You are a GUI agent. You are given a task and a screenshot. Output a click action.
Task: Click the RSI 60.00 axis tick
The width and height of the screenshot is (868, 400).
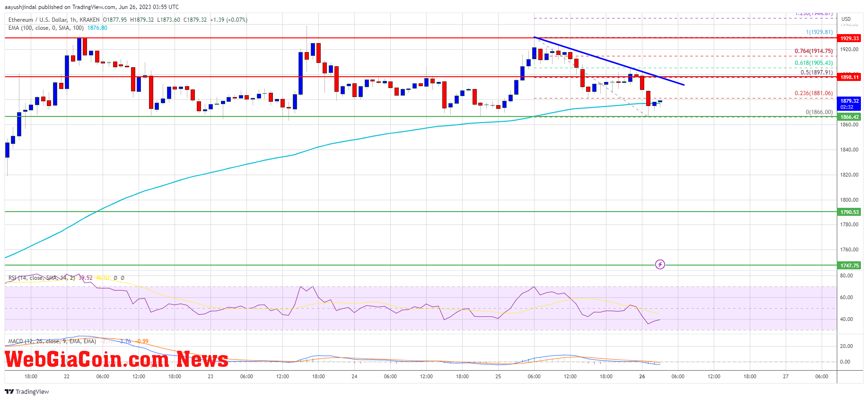click(x=847, y=297)
